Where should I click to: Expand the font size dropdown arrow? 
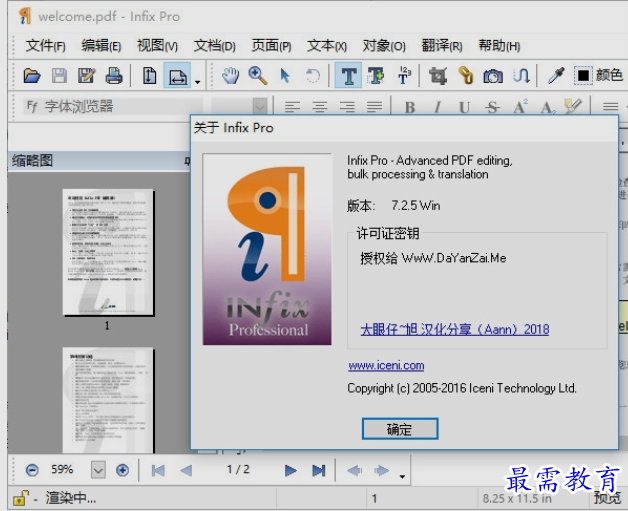point(260,107)
